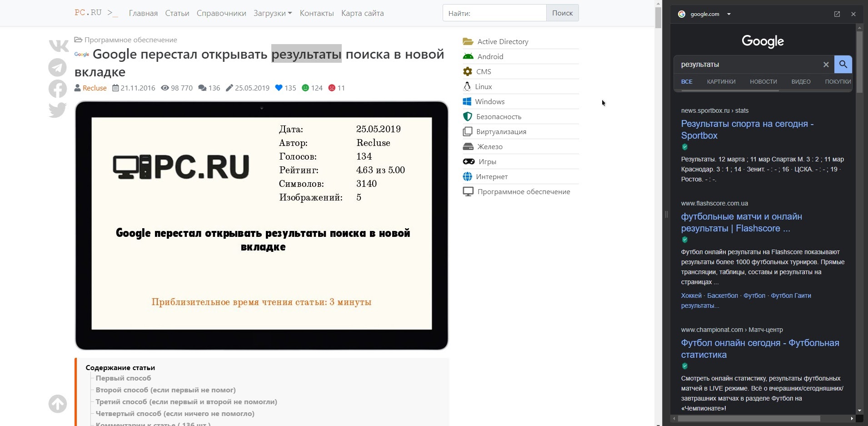Submit Google search with magnifier button
The width and height of the screenshot is (868, 426).
843,64
